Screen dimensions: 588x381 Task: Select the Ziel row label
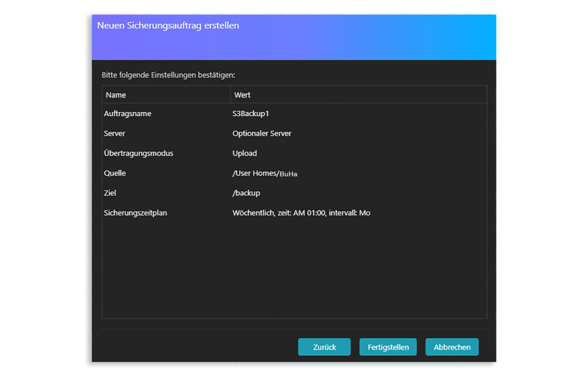pyautogui.click(x=110, y=193)
